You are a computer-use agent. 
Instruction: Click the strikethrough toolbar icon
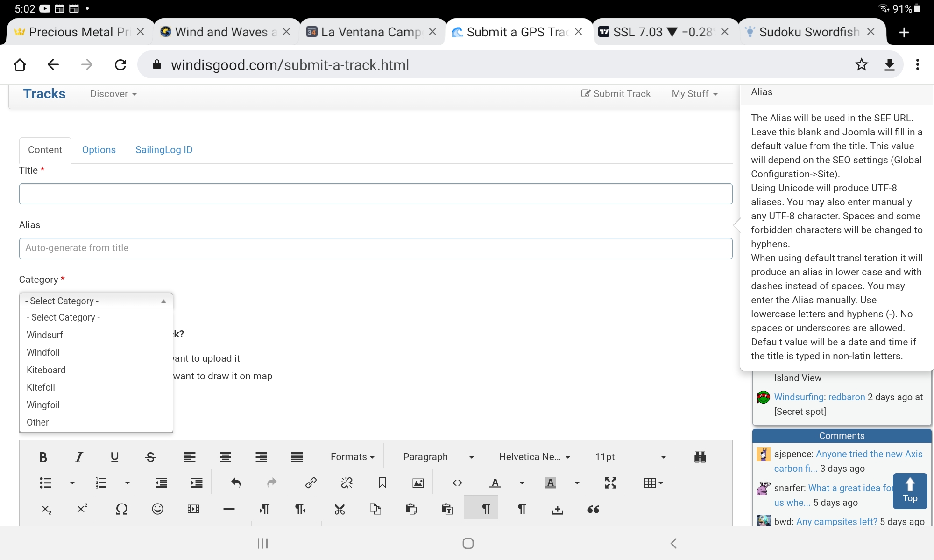tap(150, 457)
